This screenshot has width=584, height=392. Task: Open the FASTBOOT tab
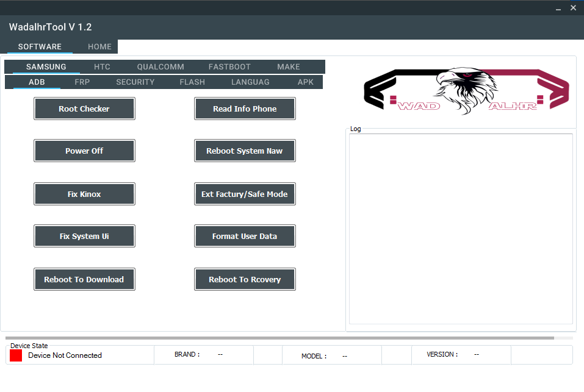(229, 67)
